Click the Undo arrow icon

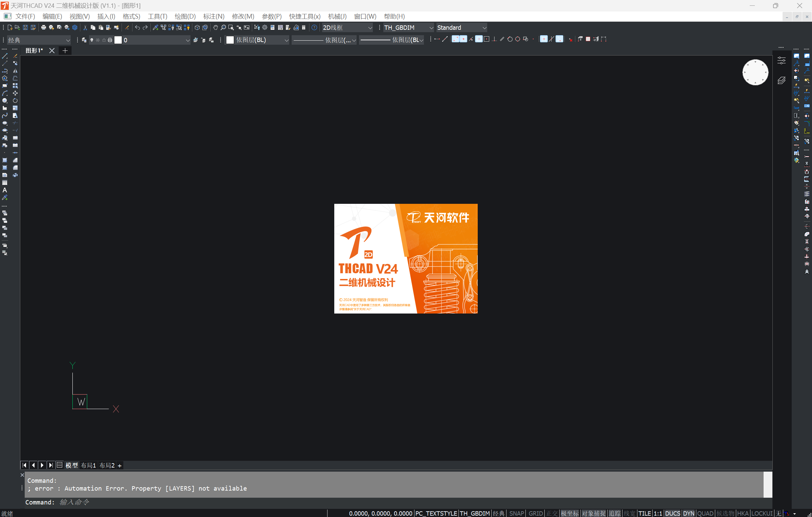click(137, 28)
